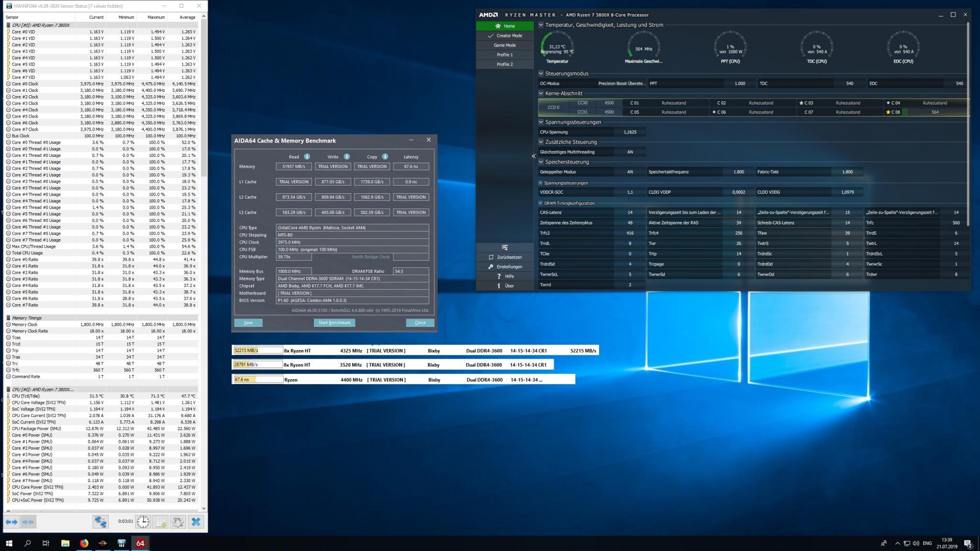Switch to Game Mode profile
Screen dimensions: 980x551
pos(504,45)
